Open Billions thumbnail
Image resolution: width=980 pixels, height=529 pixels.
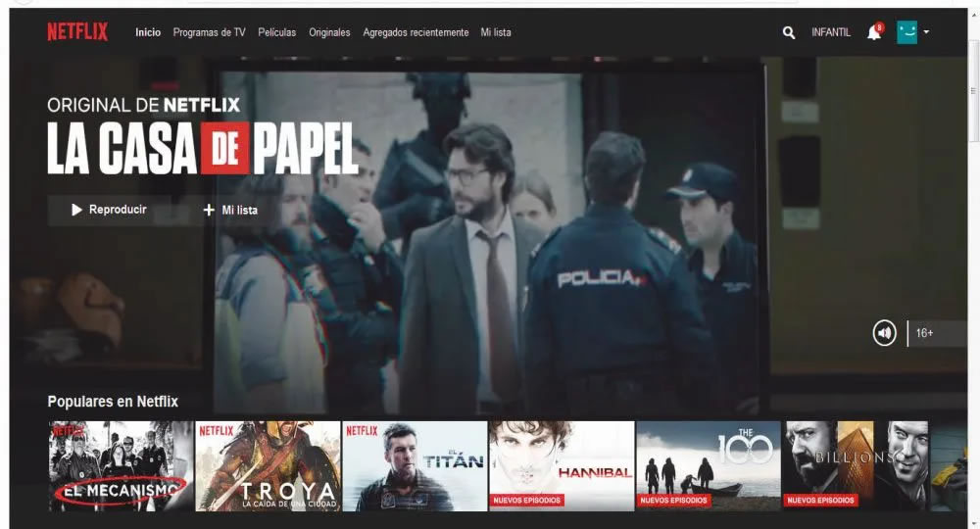click(x=856, y=466)
